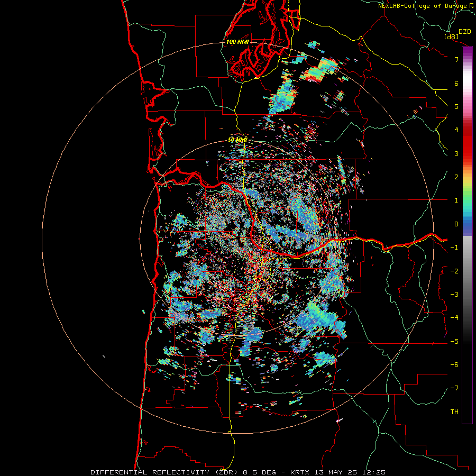Click the "DZD" product label above the scale
The width and height of the screenshot is (476, 476).
tap(465, 32)
